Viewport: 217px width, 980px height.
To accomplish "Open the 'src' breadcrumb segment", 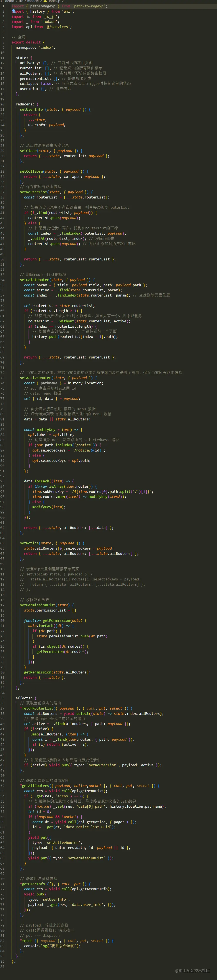I will (21, 1).
